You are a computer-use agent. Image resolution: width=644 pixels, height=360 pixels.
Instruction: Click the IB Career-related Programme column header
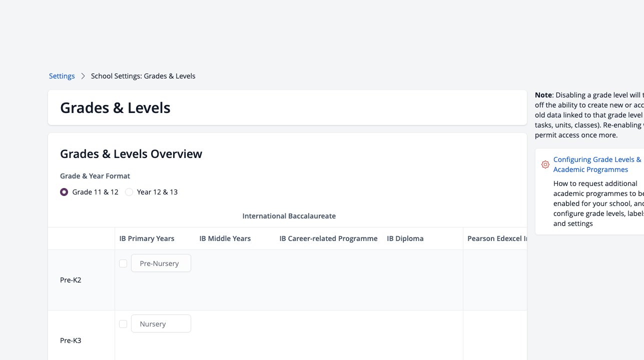tap(328, 238)
